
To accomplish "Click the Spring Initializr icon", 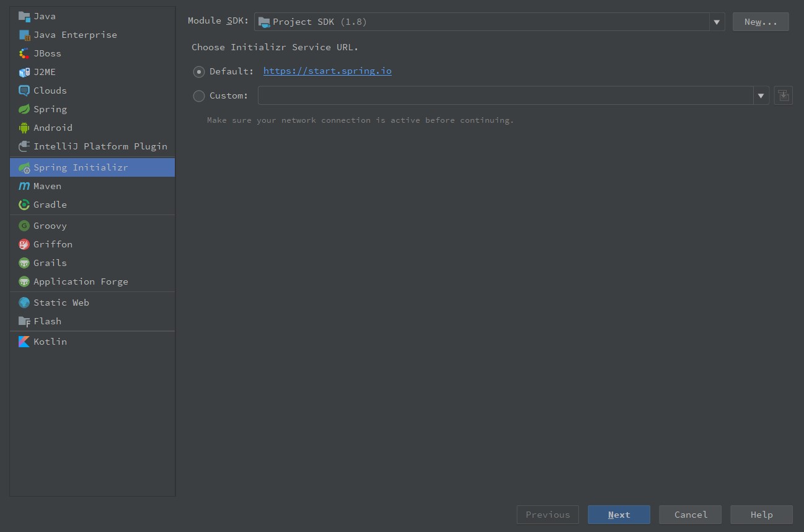I will 24,167.
